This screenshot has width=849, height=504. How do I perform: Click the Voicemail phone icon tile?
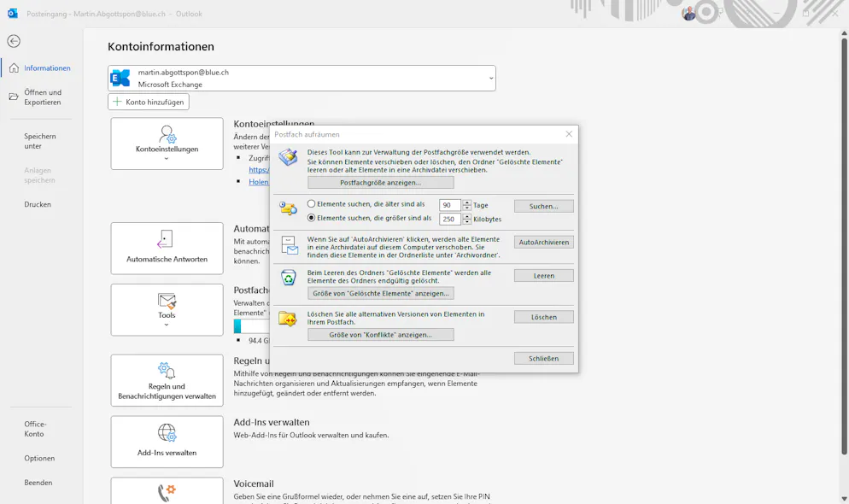[x=167, y=492]
